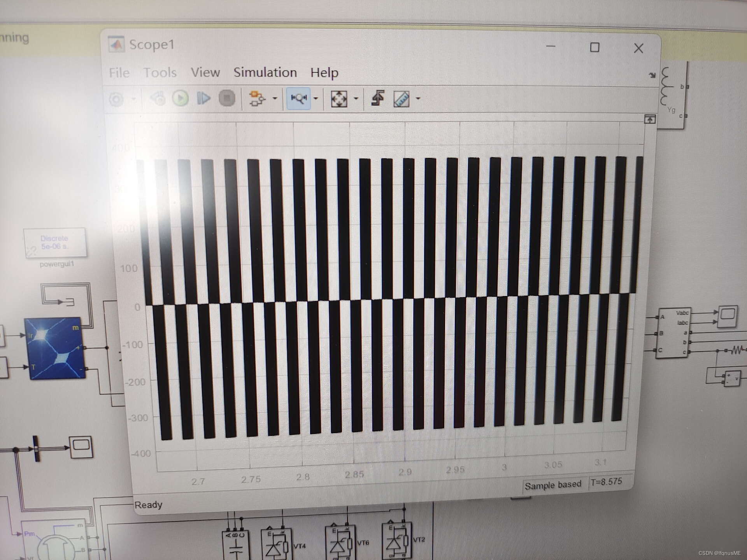
Task: Open the Triggers tool icon
Action: (377, 98)
